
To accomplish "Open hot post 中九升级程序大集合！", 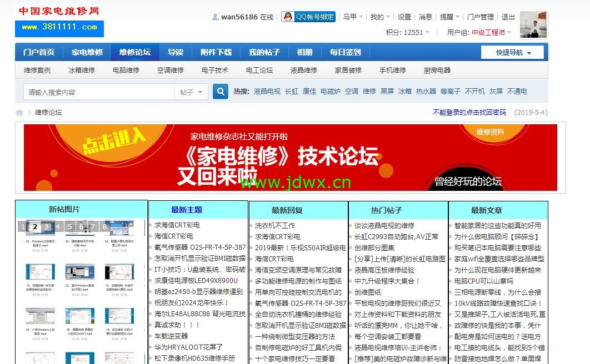I will [x=387, y=281].
